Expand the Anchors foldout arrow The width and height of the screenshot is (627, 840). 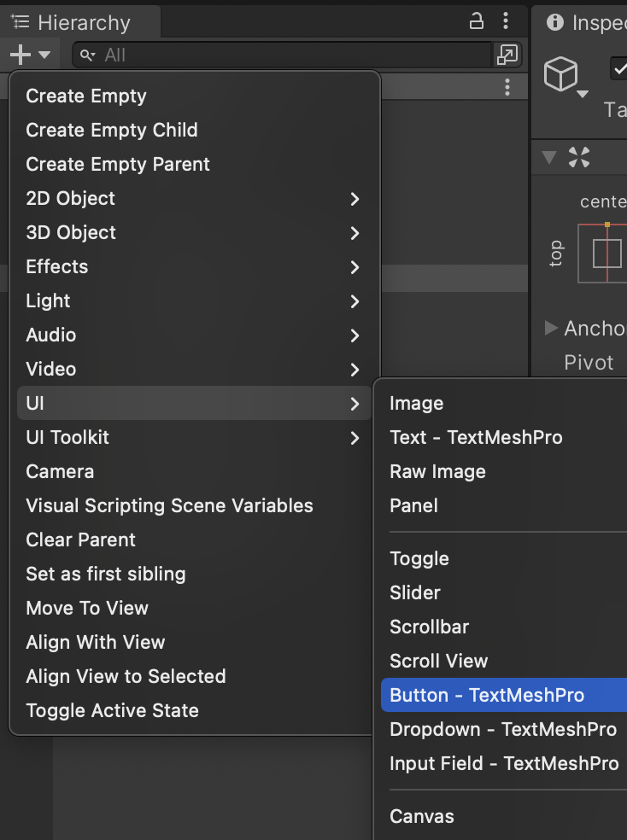(x=551, y=328)
